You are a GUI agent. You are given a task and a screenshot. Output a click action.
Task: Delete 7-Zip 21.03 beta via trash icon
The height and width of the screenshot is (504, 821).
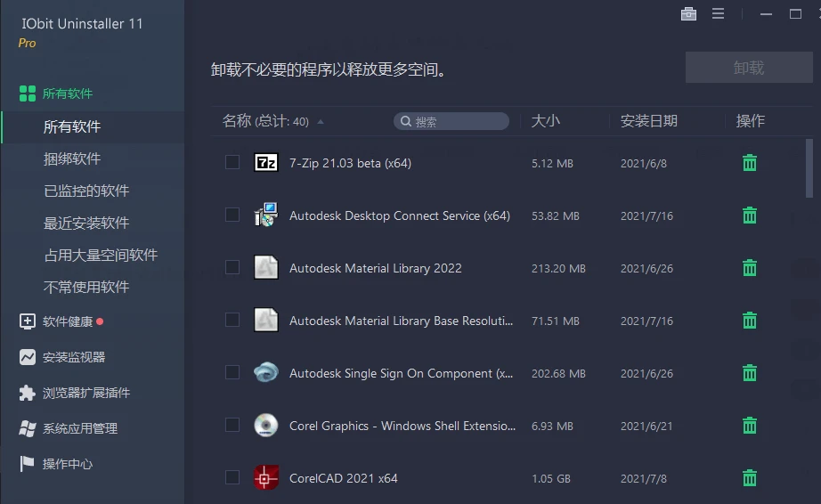749,163
